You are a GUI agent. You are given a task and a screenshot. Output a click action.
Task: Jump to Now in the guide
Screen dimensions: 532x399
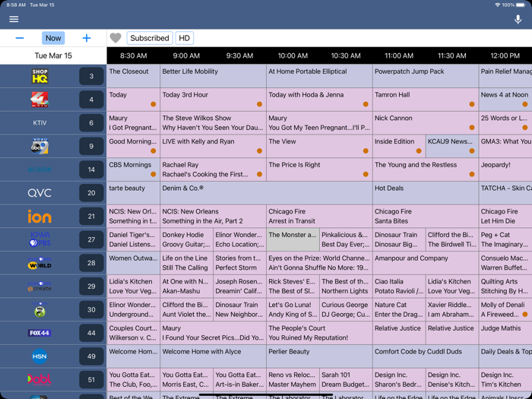click(x=53, y=38)
